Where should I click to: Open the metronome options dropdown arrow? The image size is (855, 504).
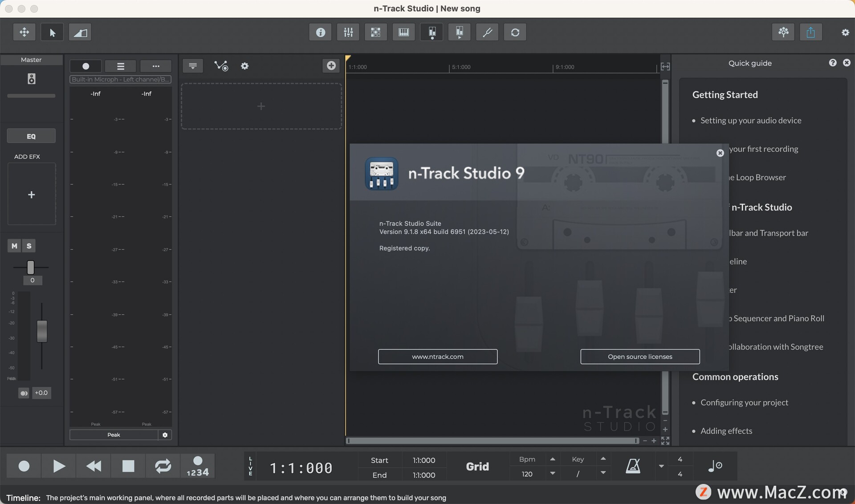coord(661,466)
